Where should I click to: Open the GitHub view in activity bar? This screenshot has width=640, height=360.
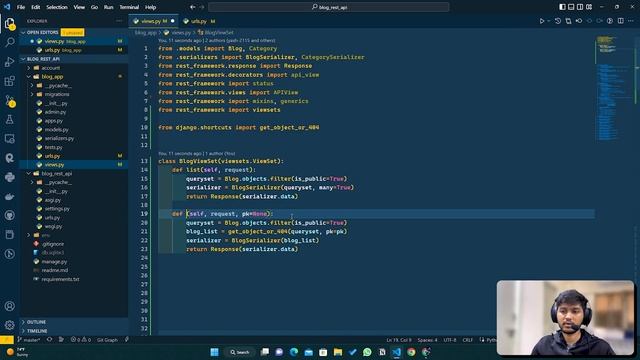pyautogui.click(x=9, y=216)
